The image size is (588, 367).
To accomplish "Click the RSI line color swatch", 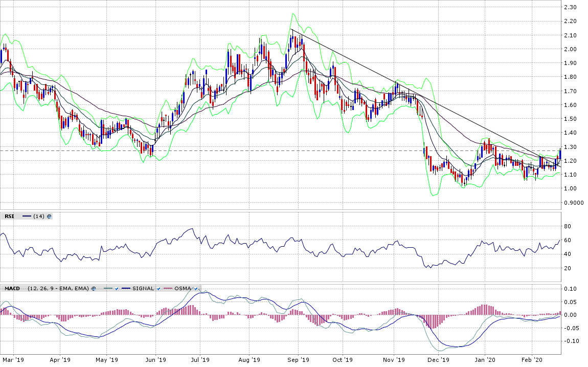I will [x=27, y=217].
